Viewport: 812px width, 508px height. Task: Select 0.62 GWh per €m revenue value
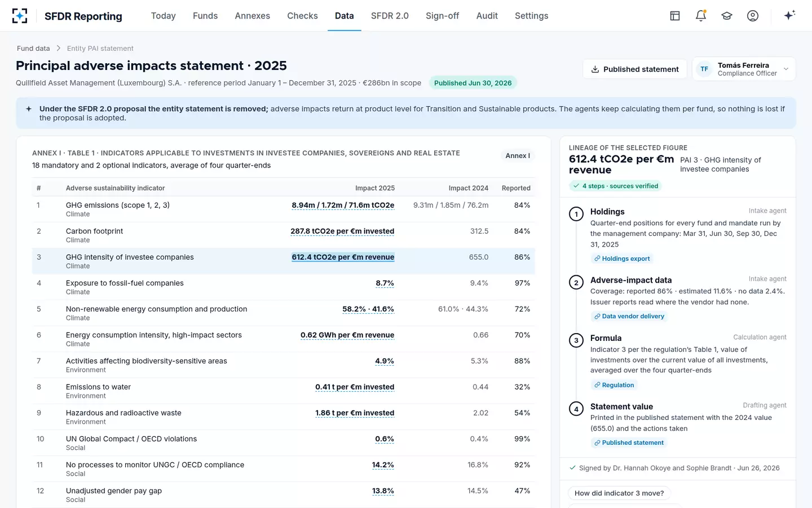(x=347, y=335)
